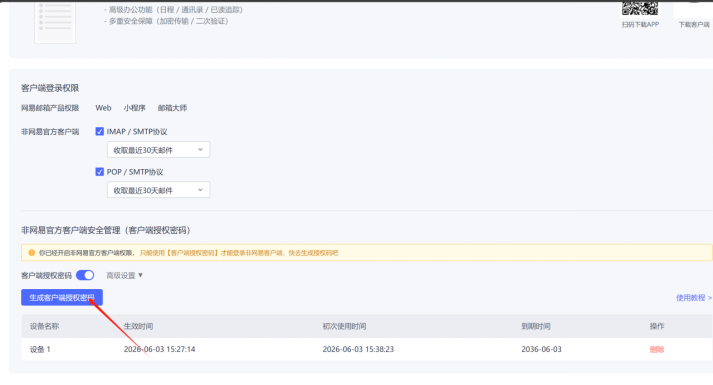Click the 到期时间 column header
Screen dimensions: 713x385
point(536,326)
